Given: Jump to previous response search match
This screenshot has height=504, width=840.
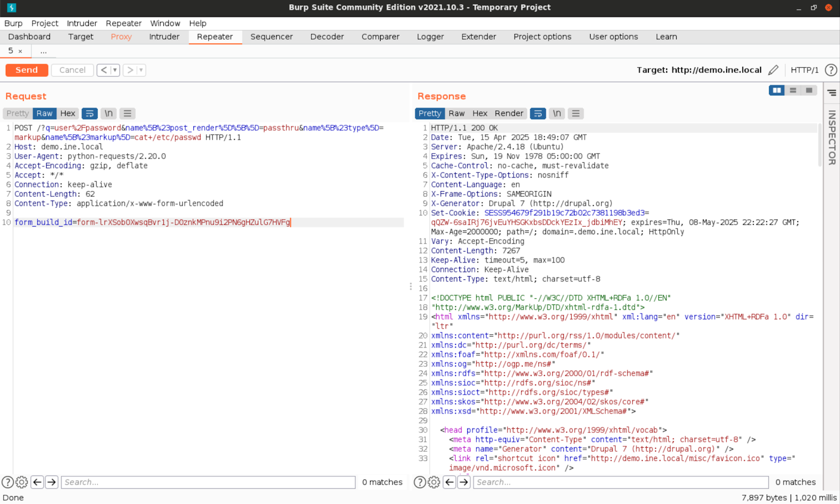Looking at the screenshot, I should [x=449, y=482].
